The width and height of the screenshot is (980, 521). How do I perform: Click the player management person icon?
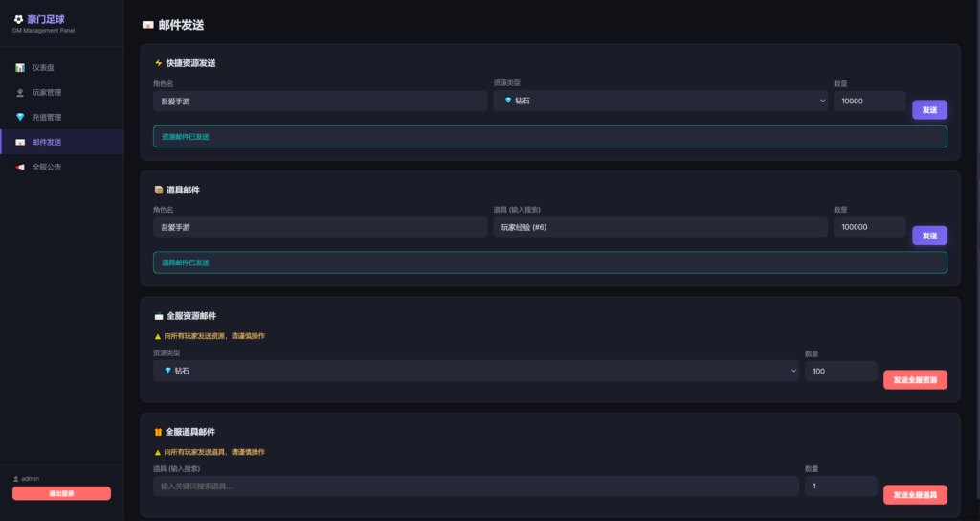(x=20, y=93)
